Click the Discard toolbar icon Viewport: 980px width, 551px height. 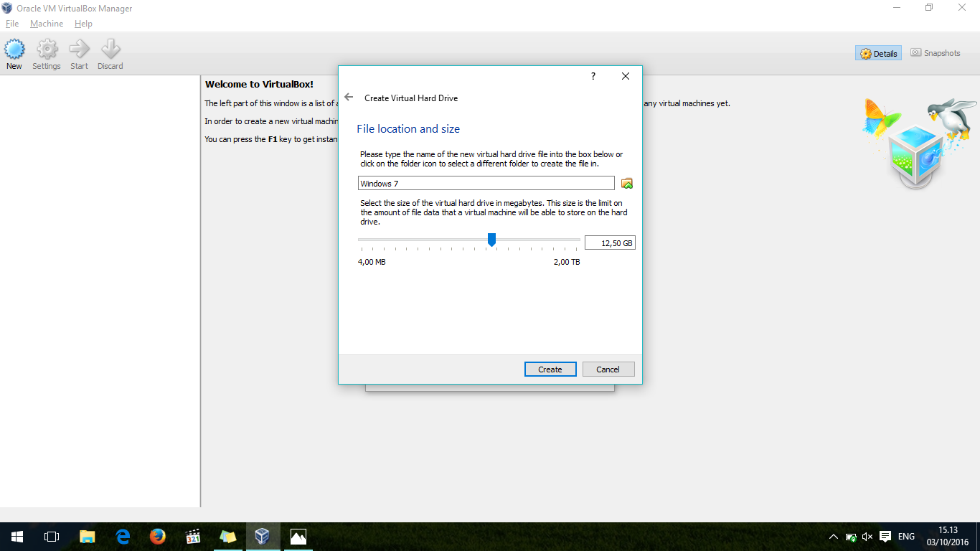click(x=110, y=55)
